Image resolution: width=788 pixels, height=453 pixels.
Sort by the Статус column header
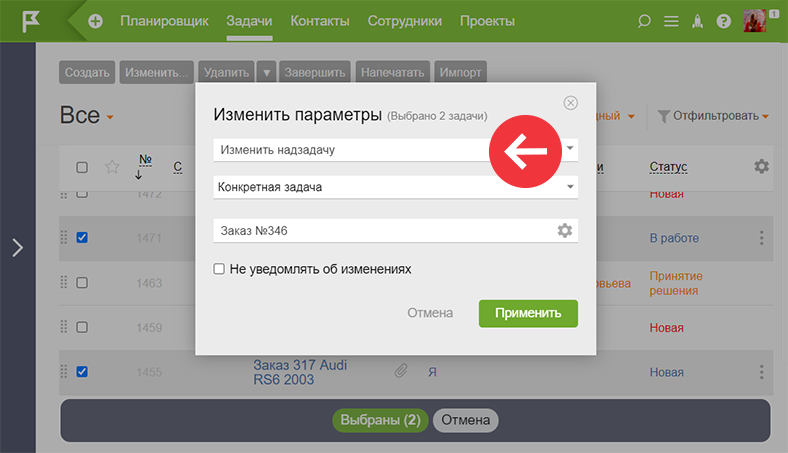(668, 167)
